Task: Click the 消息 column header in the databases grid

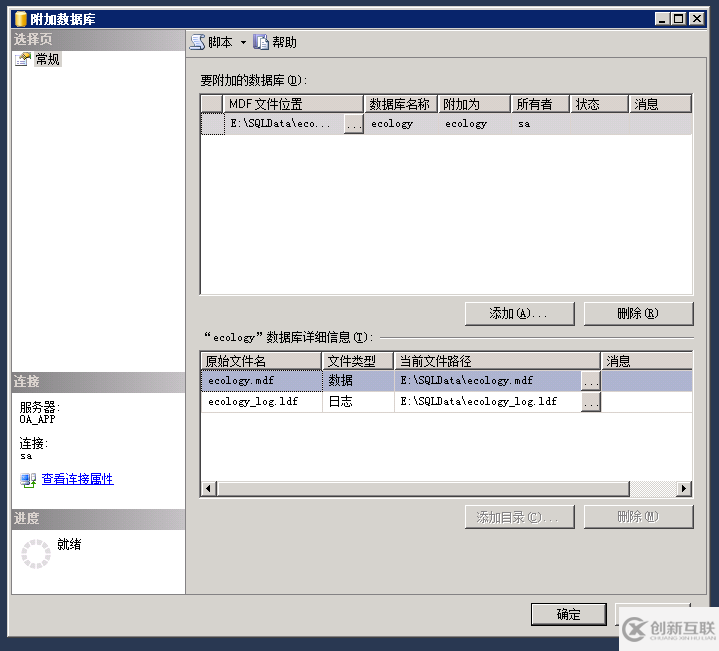Action: click(x=660, y=104)
